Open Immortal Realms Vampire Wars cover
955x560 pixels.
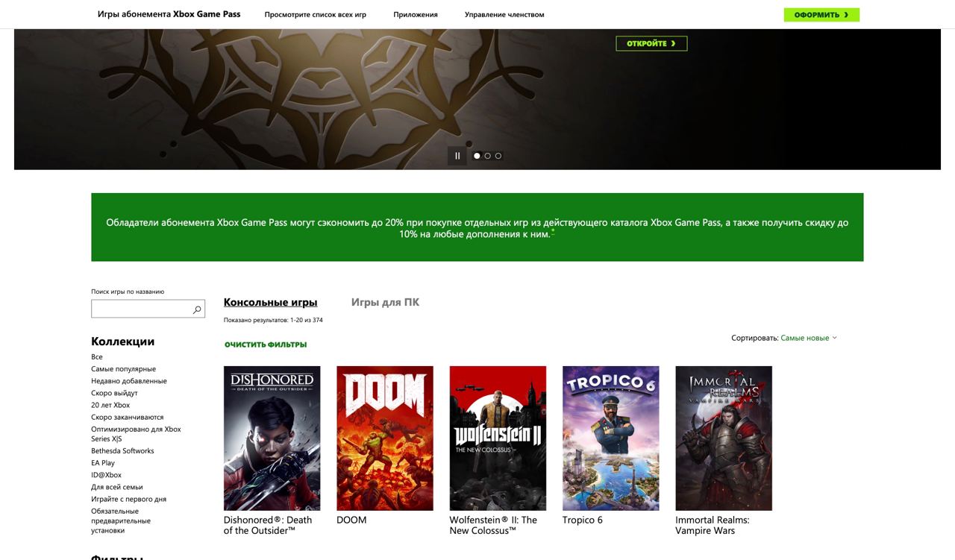(724, 438)
